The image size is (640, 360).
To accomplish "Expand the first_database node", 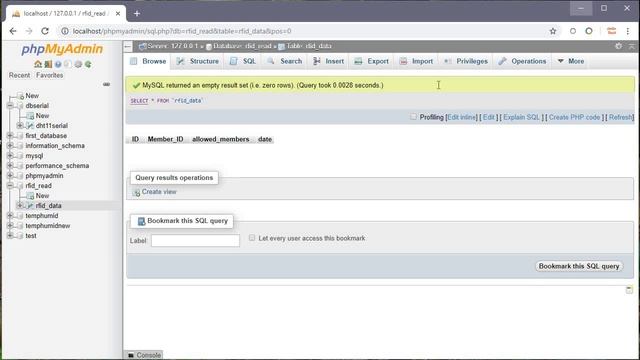I will click(10, 136).
